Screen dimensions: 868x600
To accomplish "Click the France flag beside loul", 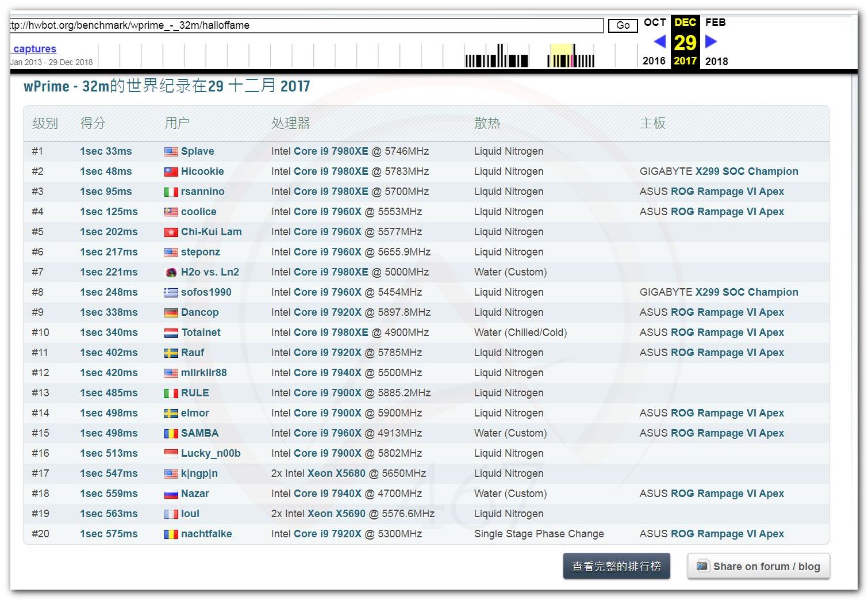I will tap(171, 514).
